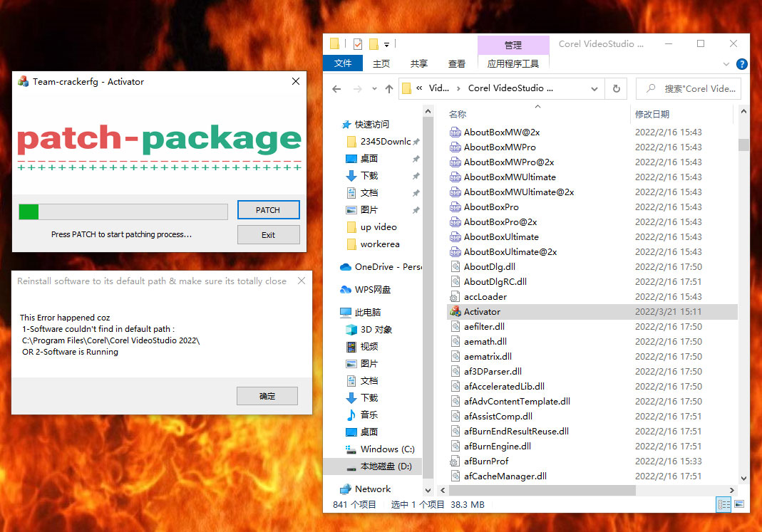Click the new folder quick access icon
Screen dimensions: 762x532
374,44
